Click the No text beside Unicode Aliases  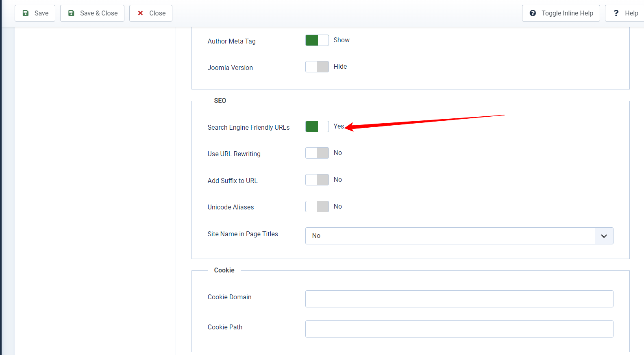tap(337, 206)
